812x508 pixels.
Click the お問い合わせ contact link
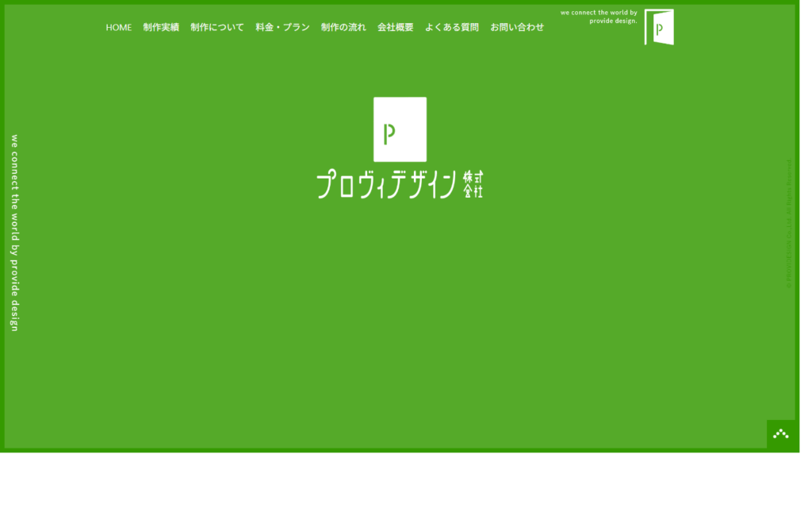click(x=517, y=27)
